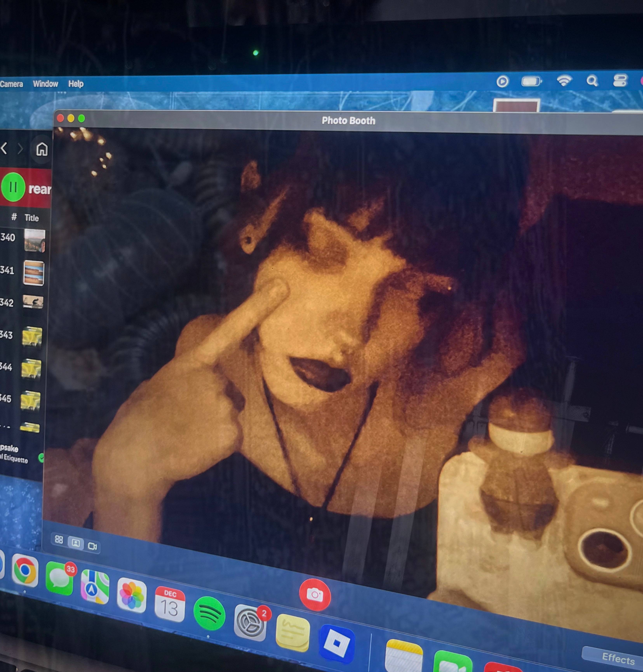Select single still photo mode
This screenshot has width=643, height=672.
76,543
